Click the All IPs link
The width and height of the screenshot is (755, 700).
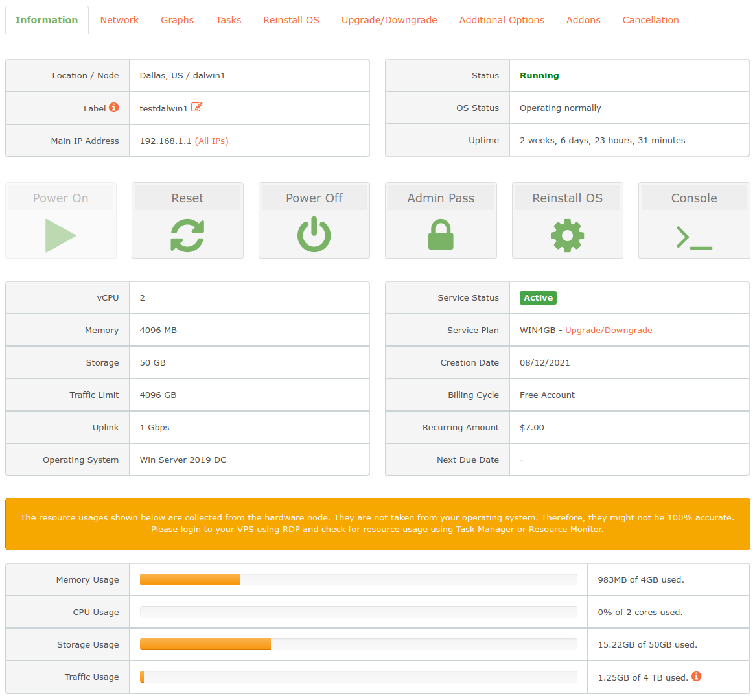pos(211,141)
